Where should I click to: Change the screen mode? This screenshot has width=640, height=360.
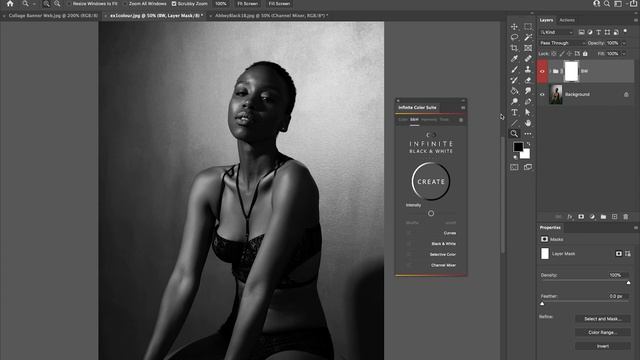click(528, 167)
